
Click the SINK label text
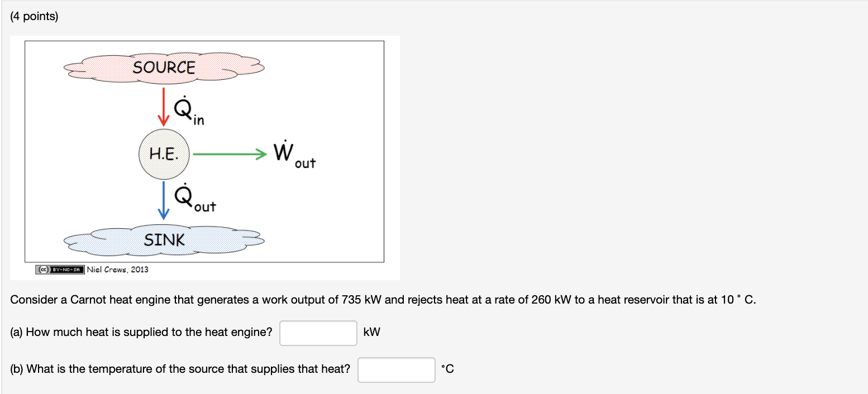pyautogui.click(x=165, y=240)
